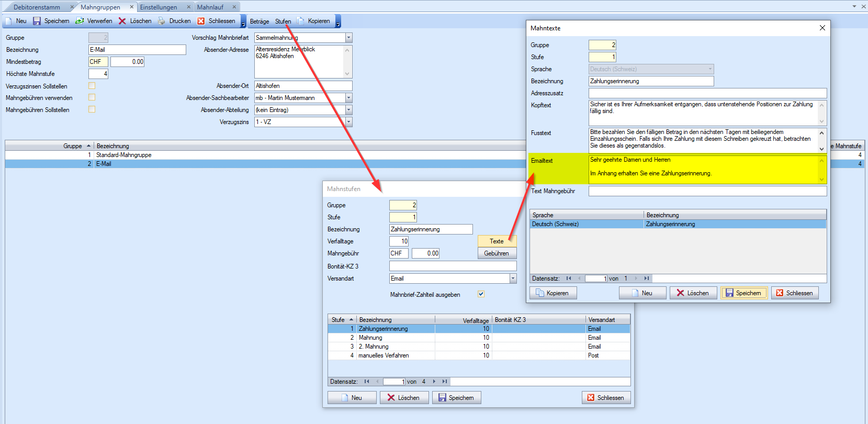Expand the Verzugszins dropdown
Image resolution: width=868 pixels, height=424 pixels.
point(349,122)
